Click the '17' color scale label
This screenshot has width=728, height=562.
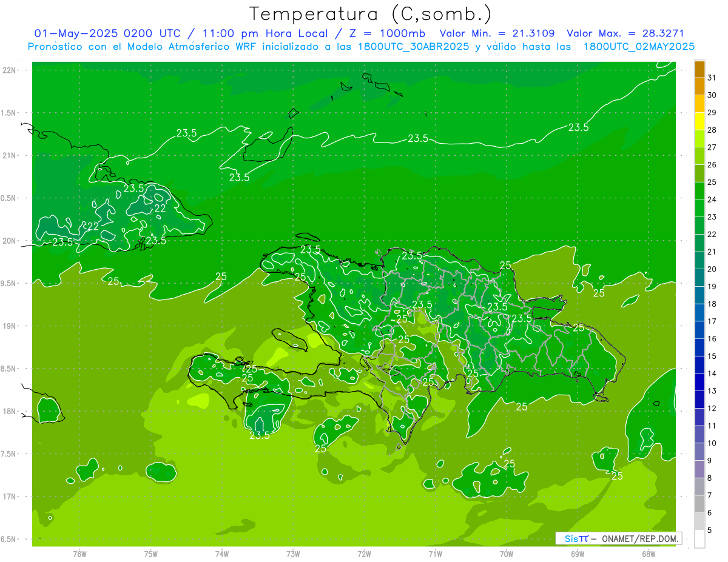point(712,321)
